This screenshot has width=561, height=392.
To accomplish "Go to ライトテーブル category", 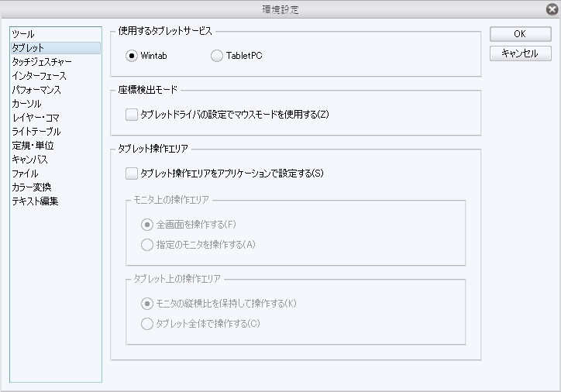I will (36, 132).
